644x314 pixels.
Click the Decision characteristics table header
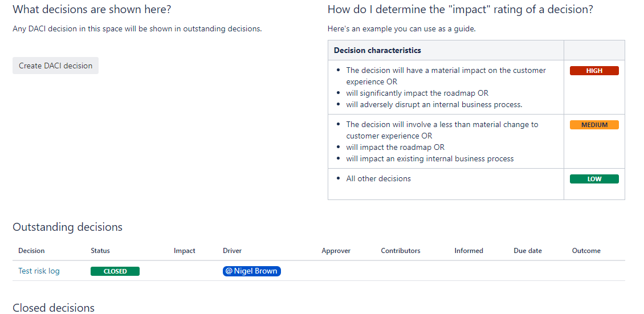click(377, 51)
